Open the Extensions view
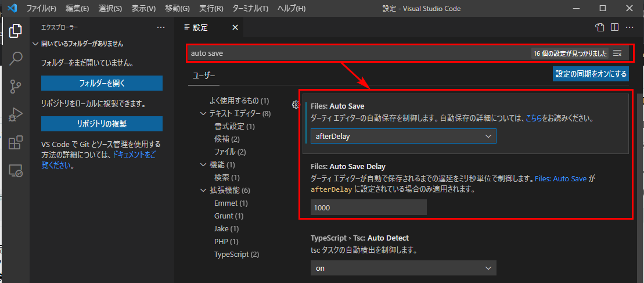The width and height of the screenshot is (644, 283). click(15, 142)
